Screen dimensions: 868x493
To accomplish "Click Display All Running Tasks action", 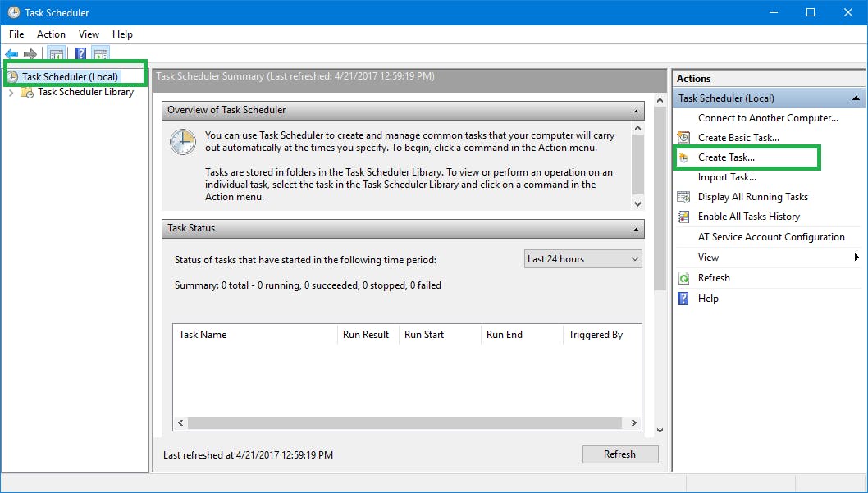I will tap(753, 197).
